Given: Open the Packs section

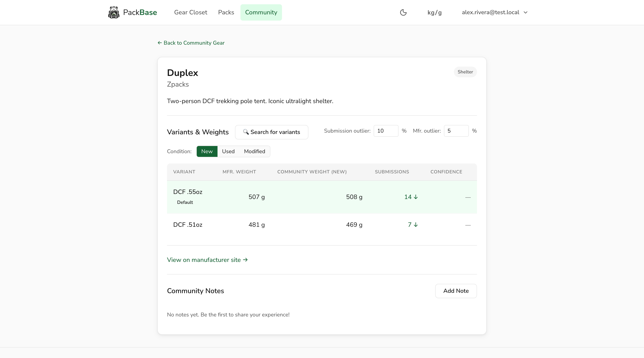Looking at the screenshot, I should click(x=226, y=12).
